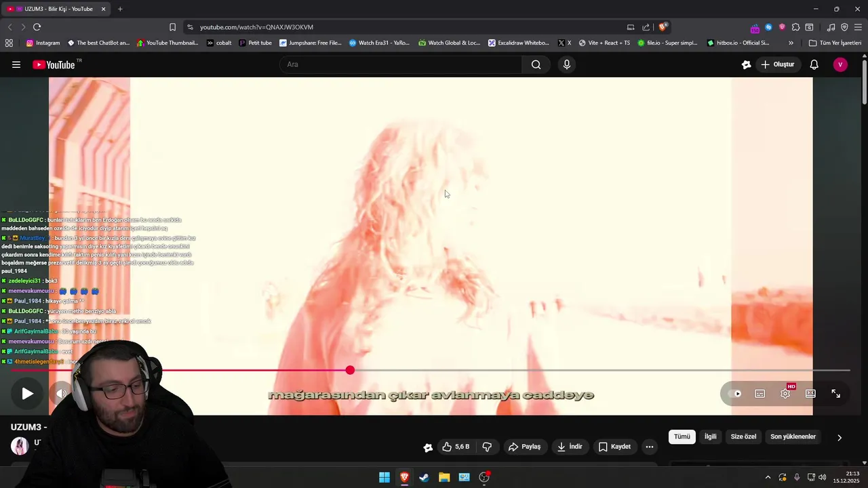The image size is (868, 488).
Task: Switch to theater mode
Action: pyautogui.click(x=810, y=394)
